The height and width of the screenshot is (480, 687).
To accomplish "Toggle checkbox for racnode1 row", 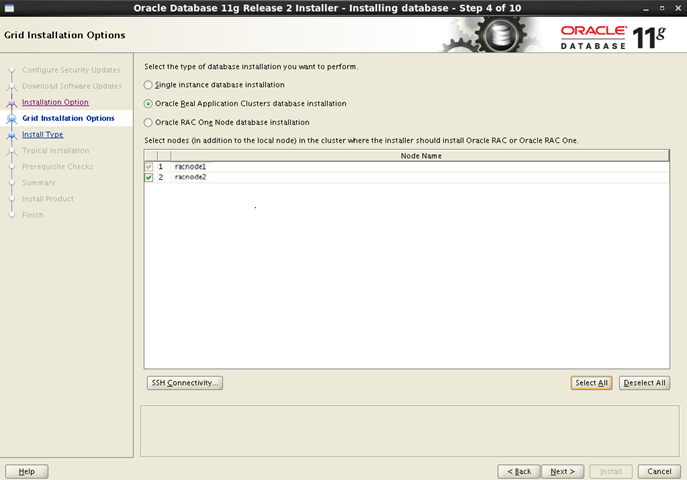I will coord(149,167).
